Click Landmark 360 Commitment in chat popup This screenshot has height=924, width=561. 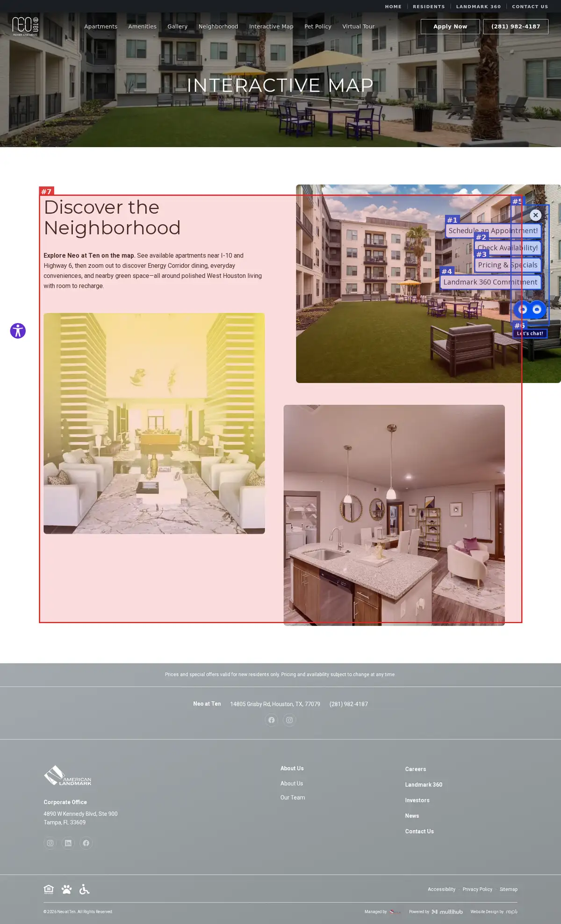click(x=490, y=282)
